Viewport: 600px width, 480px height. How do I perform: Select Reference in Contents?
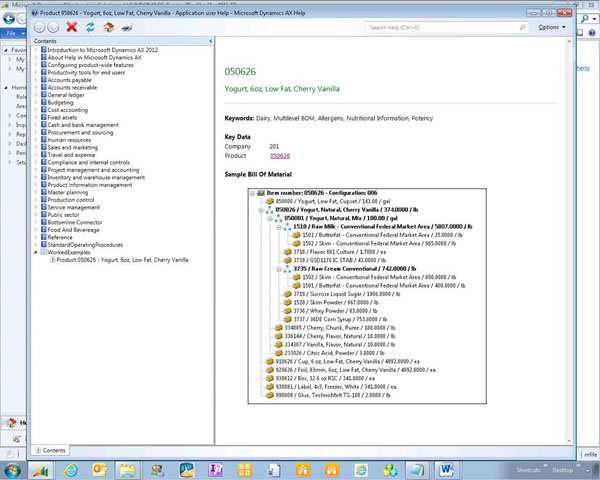pyautogui.click(x=60, y=237)
